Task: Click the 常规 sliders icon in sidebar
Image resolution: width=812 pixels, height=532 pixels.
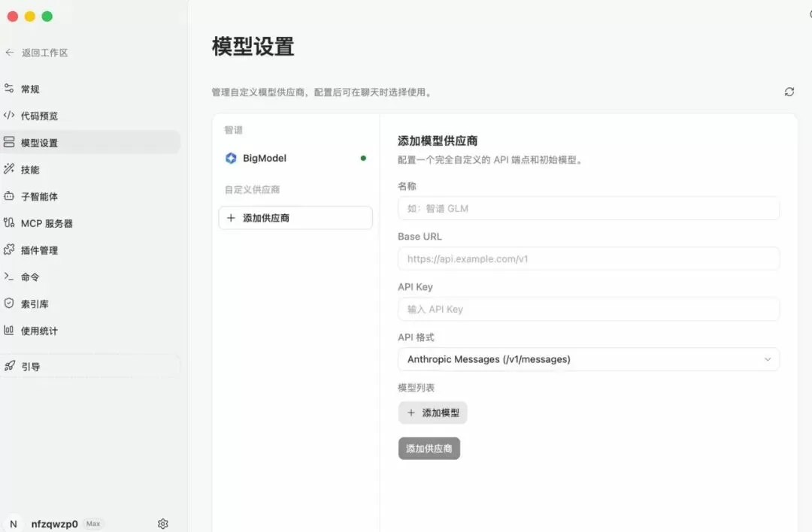Action: 9,89
